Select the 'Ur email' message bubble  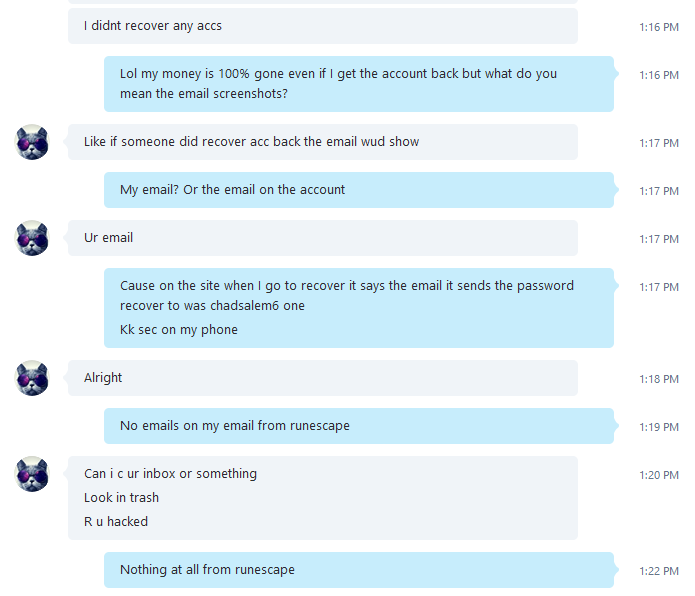tap(323, 238)
